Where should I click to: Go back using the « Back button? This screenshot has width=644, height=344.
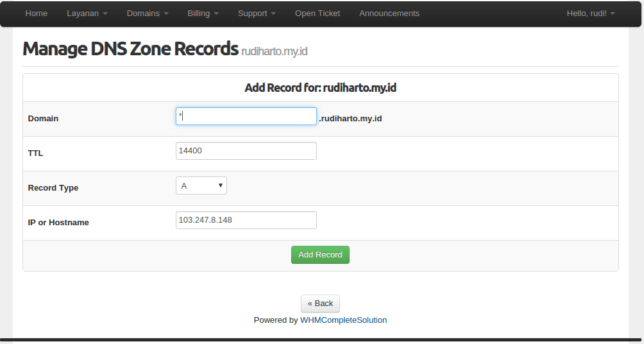coord(320,304)
